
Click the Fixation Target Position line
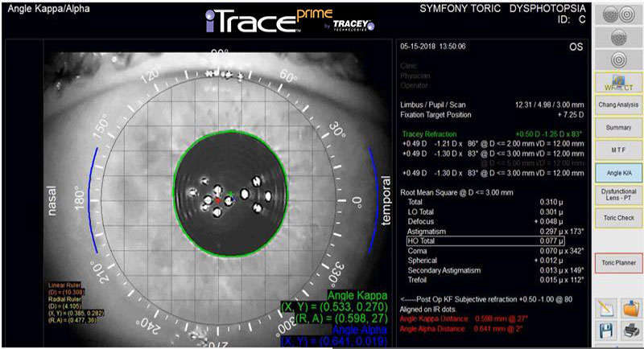coord(492,115)
